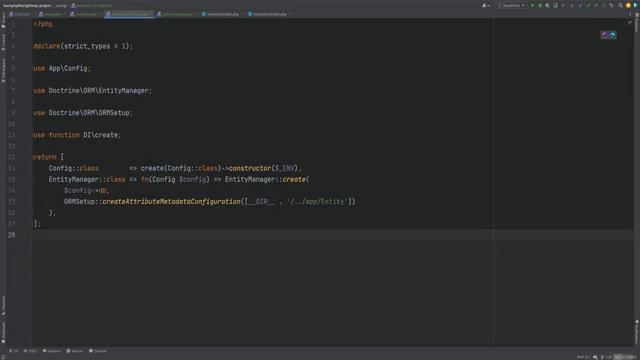Image resolution: width=640 pixels, height=360 pixels.
Task: Click 'use function DI\create;' line
Action: (78, 135)
